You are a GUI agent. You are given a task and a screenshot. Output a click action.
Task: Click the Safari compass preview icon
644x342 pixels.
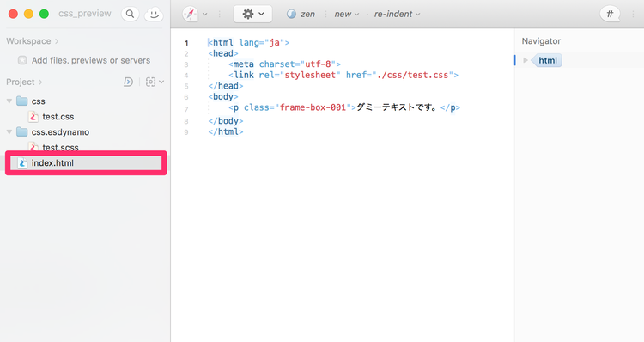pos(190,14)
